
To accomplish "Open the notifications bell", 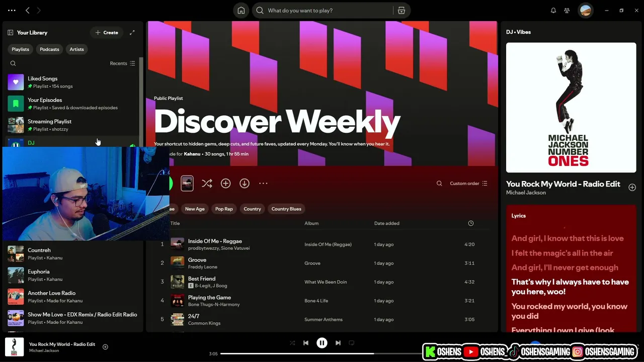I will coord(553,10).
